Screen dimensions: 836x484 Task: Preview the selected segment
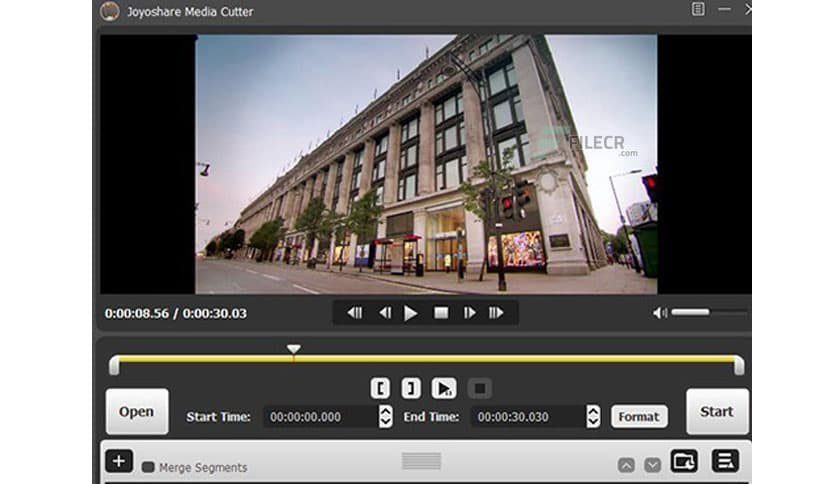point(444,389)
